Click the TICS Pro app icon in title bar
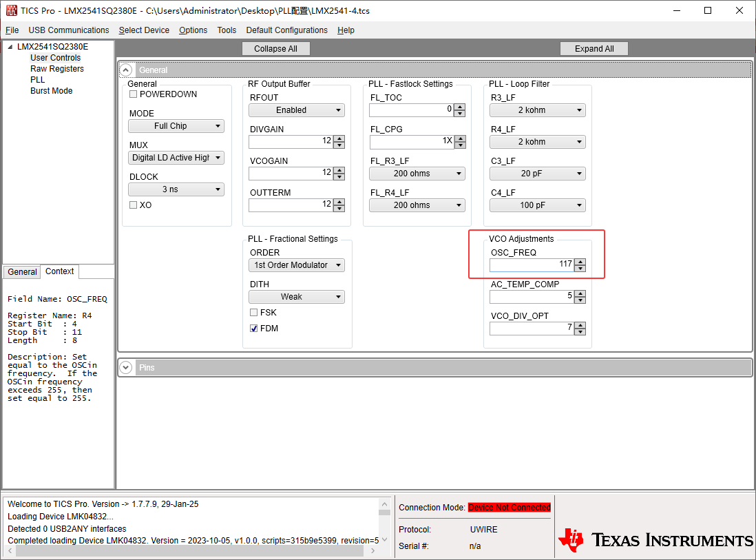The height and width of the screenshot is (560, 756). pos(11,10)
